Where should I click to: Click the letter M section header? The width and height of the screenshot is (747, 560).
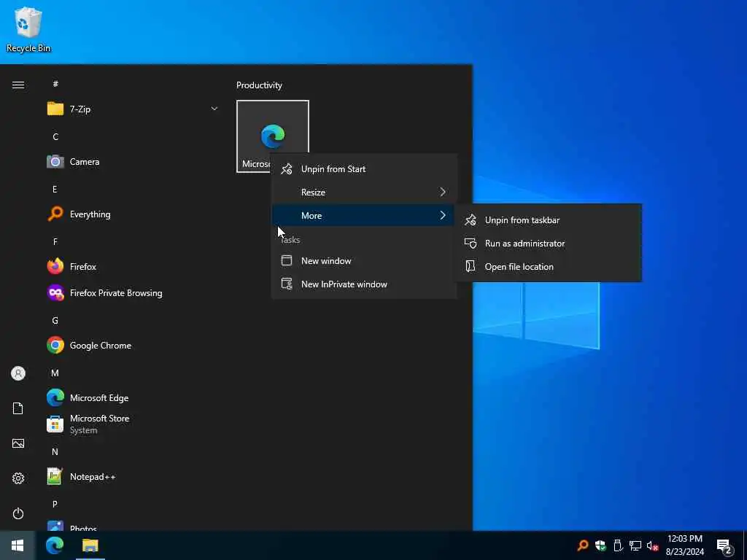click(x=55, y=373)
